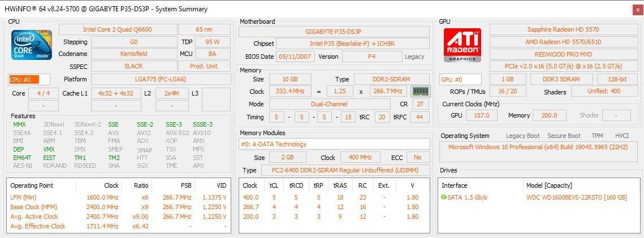Click the Cache L1 4x32 + 4x32 value
Viewport: 644px width, 238px height.
click(116, 93)
